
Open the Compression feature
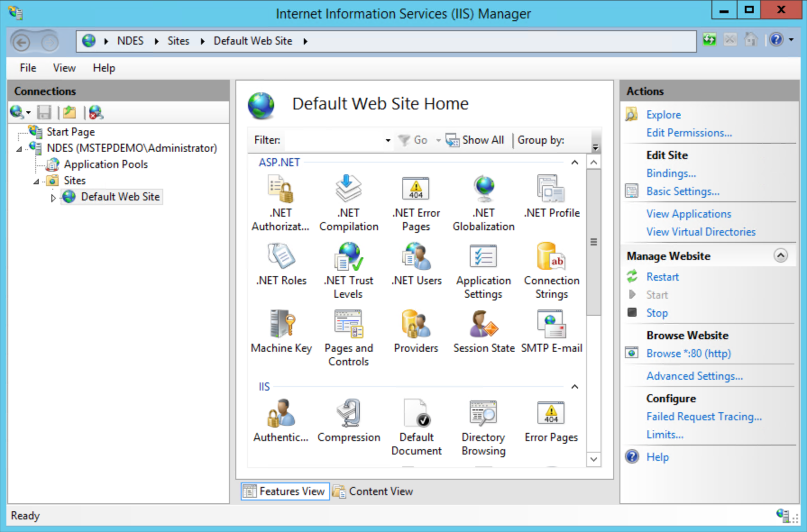pos(348,421)
